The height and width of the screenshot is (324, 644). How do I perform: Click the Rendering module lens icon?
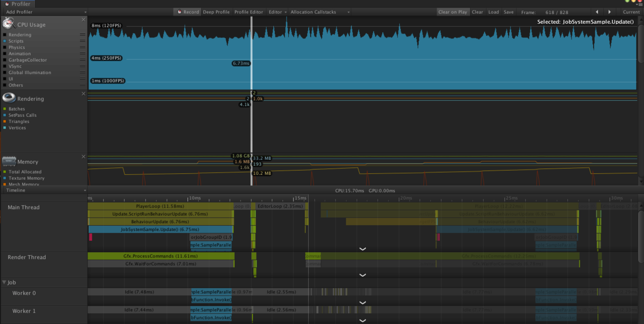pos(9,98)
